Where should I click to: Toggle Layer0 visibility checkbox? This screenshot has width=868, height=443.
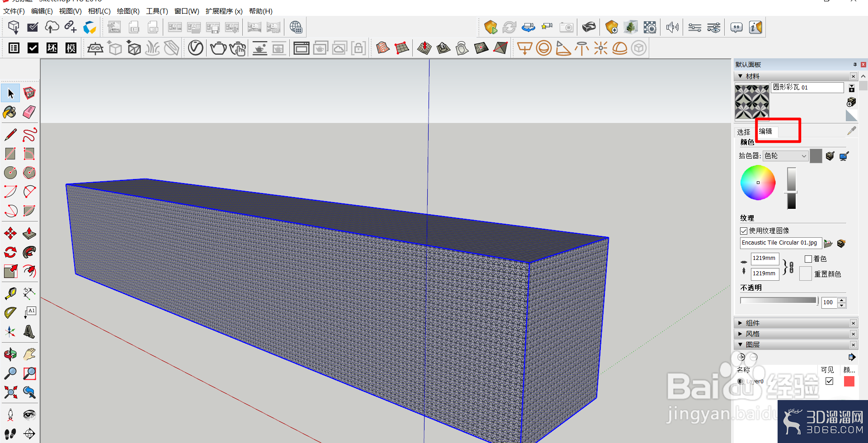(829, 381)
